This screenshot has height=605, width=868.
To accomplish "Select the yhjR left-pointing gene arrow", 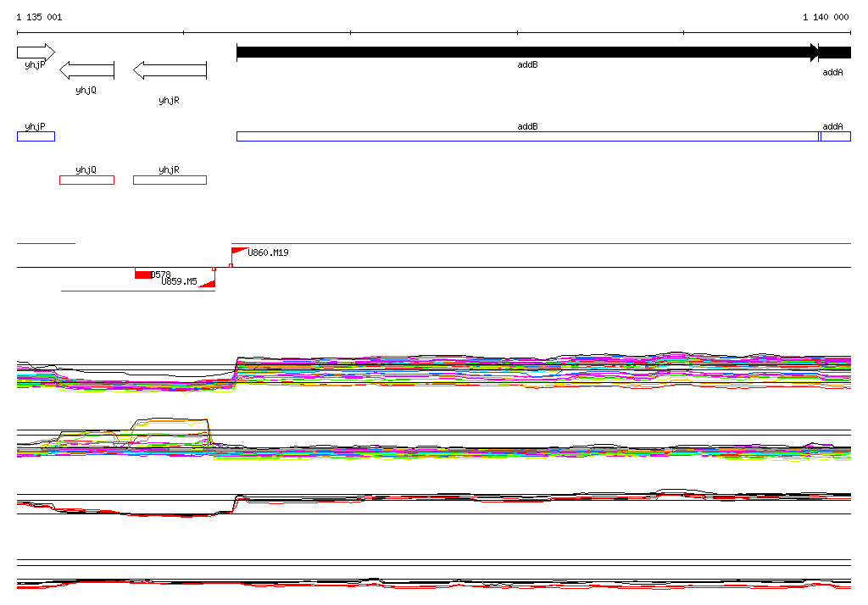I will tap(170, 70).
